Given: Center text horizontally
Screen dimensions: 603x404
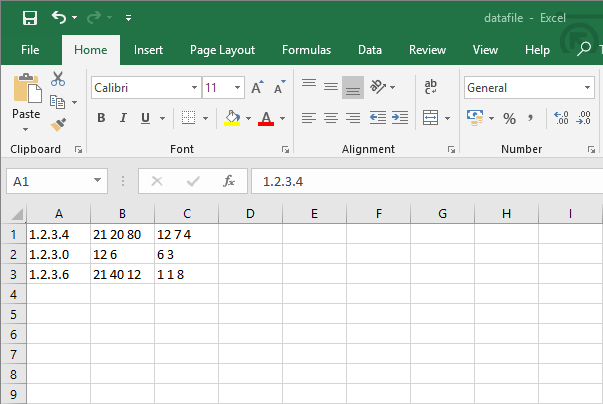Looking at the screenshot, I should (x=331, y=118).
